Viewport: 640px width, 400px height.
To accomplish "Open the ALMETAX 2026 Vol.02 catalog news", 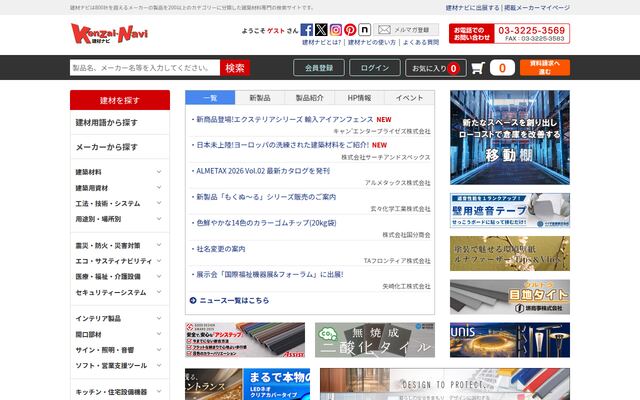I will pyautogui.click(x=263, y=171).
